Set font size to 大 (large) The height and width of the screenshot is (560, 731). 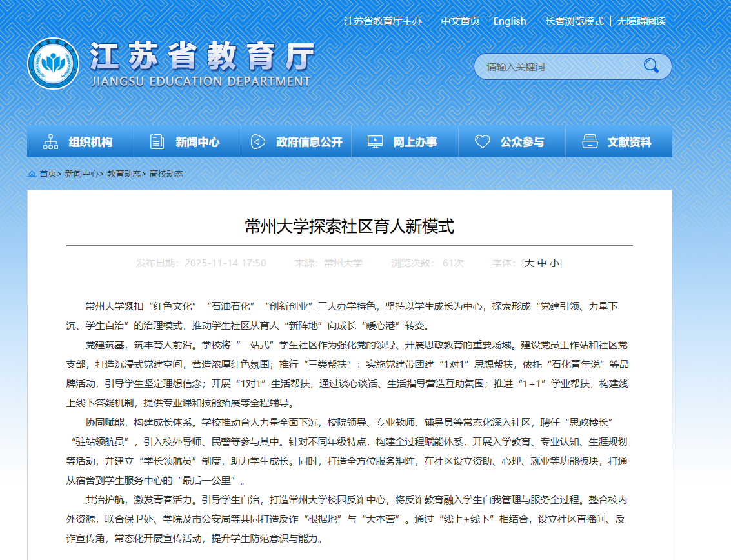click(x=529, y=263)
